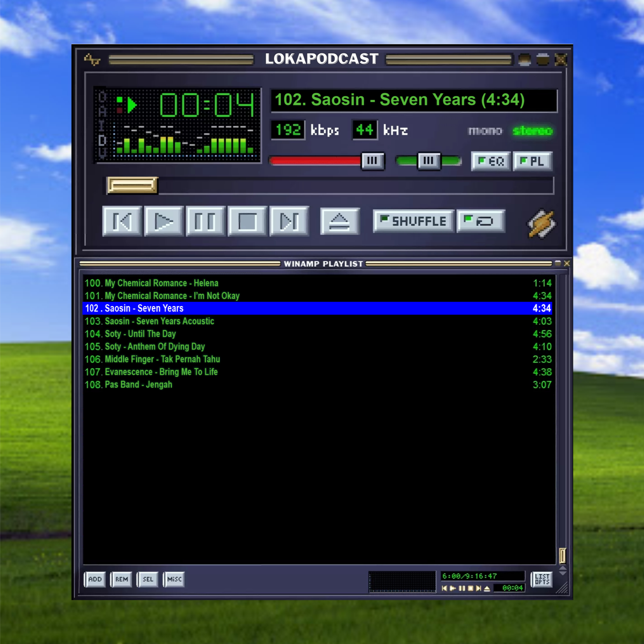Pause playback with the large Pause button
Image resolution: width=644 pixels, height=644 pixels.
(206, 221)
